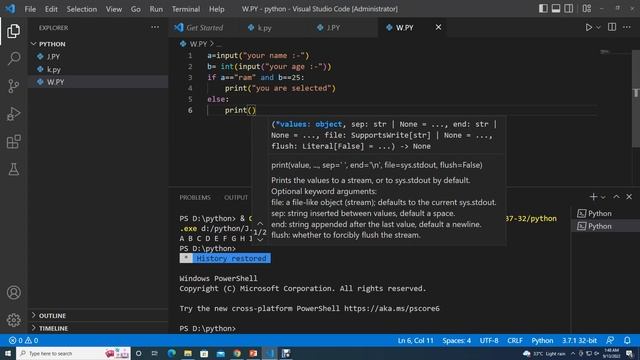The width and height of the screenshot is (640, 360).
Task: Toggle the panel layout icon
Action: (556, 9)
